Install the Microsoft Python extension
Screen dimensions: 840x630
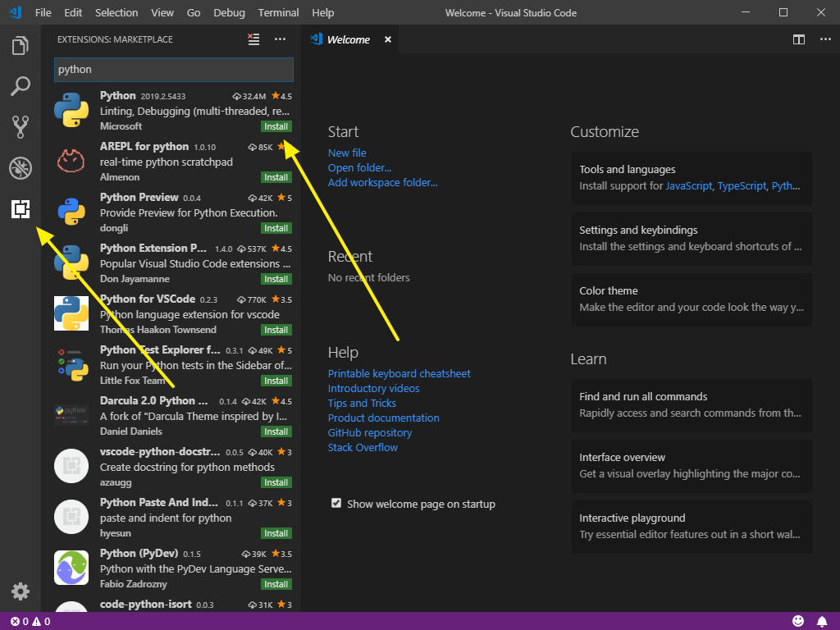(x=276, y=126)
